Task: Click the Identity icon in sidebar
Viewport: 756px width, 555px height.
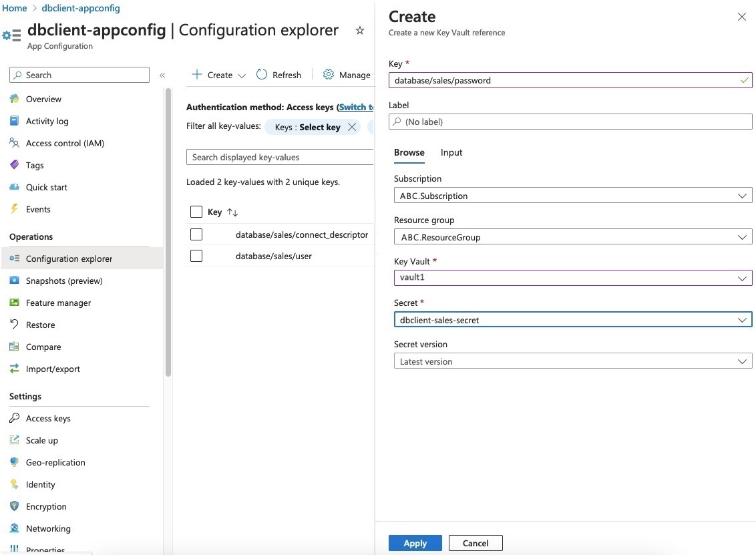Action: 15,484
